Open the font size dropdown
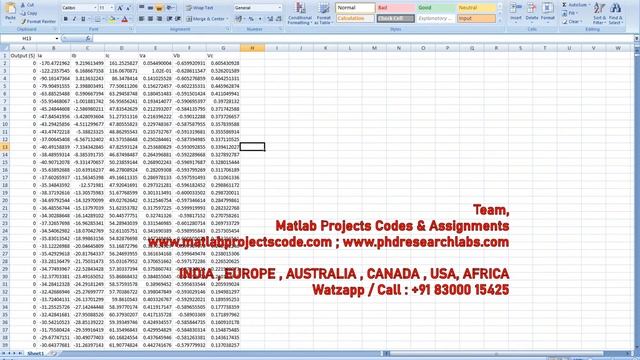The image size is (640, 360). [x=112, y=8]
